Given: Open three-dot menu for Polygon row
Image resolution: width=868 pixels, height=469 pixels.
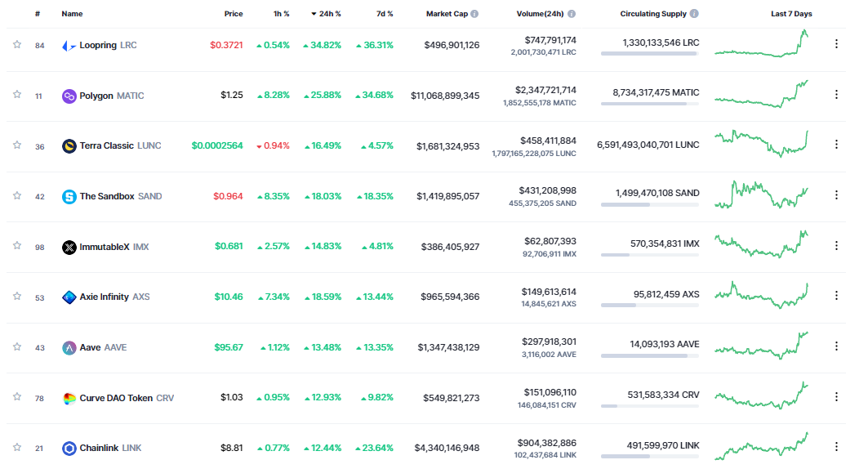Looking at the screenshot, I should click(x=836, y=95).
